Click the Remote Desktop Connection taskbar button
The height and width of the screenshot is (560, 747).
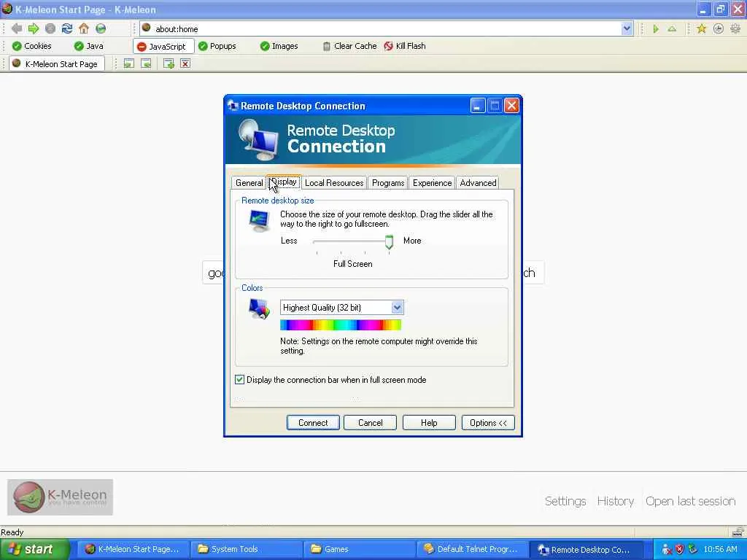tap(586, 549)
